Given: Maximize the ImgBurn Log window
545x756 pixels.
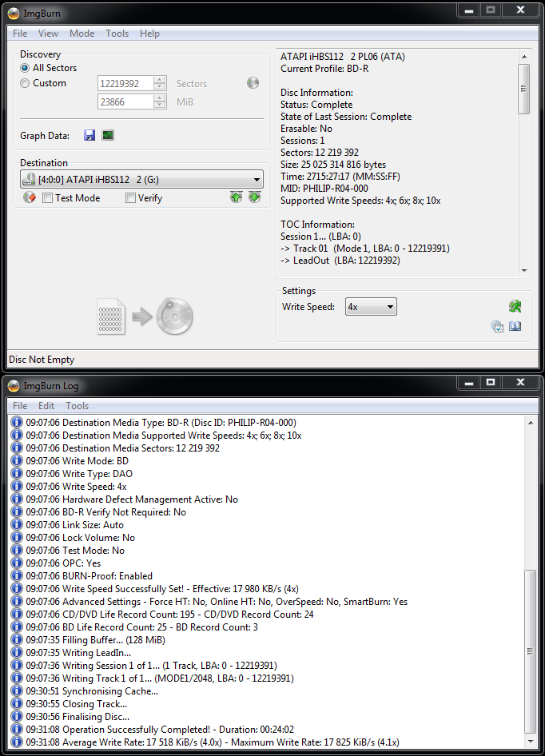Looking at the screenshot, I should click(491, 382).
